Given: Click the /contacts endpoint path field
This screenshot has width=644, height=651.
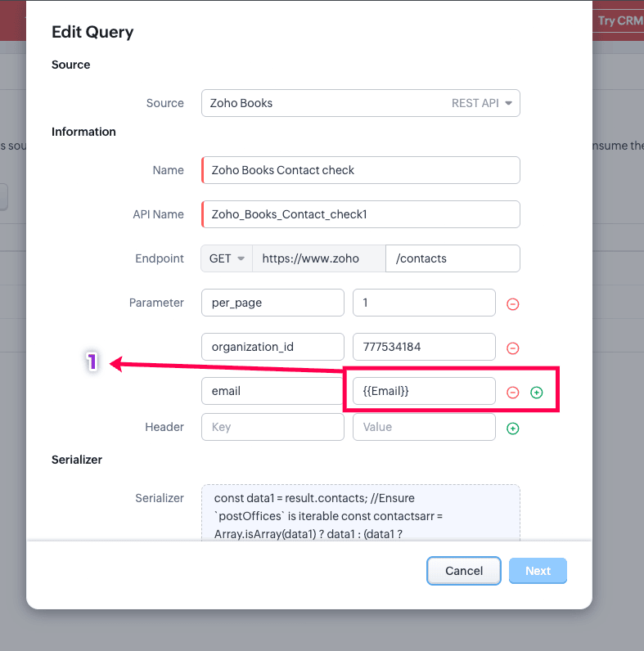Looking at the screenshot, I should coord(453,258).
